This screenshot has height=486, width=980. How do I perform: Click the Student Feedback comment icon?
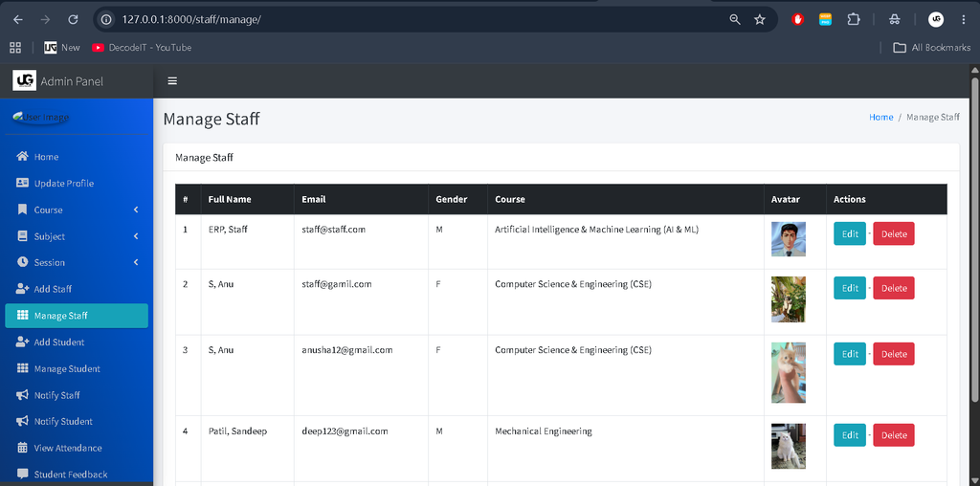[x=23, y=474]
